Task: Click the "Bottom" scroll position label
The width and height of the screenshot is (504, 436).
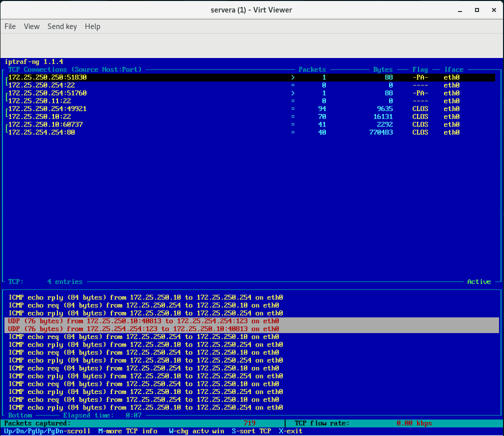Action: click(20, 415)
